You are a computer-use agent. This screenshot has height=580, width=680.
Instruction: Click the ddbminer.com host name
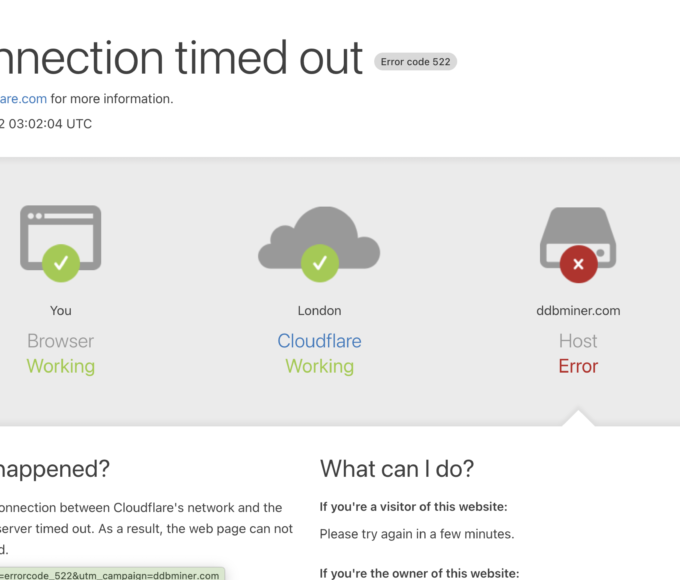578,310
